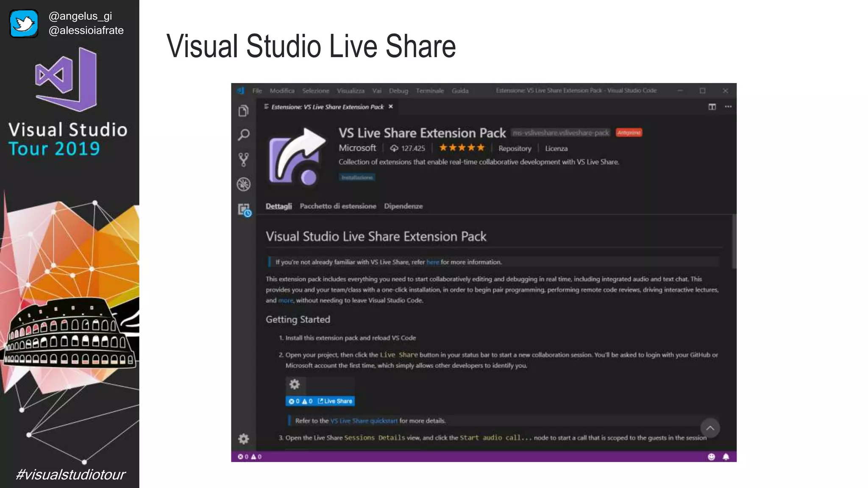Close the Estensione: VS Live Share Extension Pack tab
Screen dimensions: 868x488
[391, 107]
